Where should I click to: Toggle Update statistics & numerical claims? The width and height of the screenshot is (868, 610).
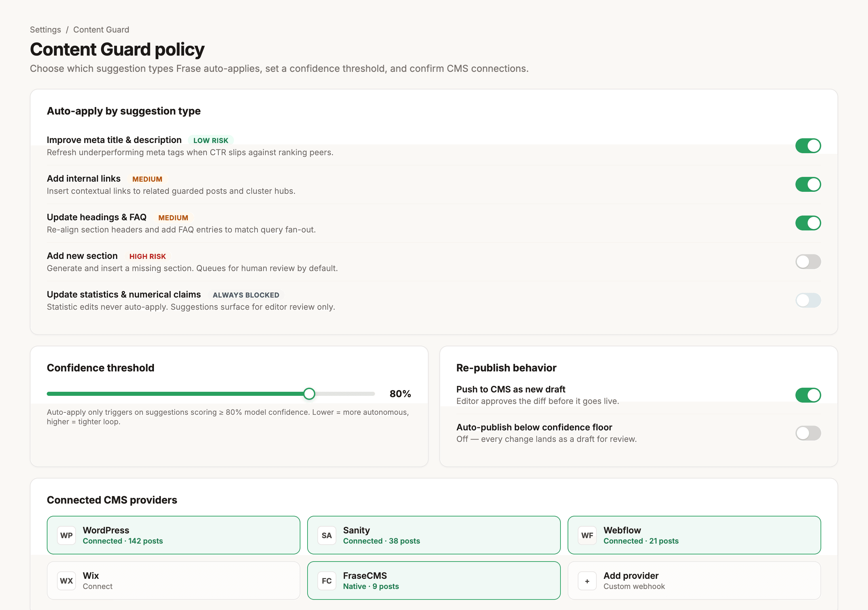pos(808,300)
